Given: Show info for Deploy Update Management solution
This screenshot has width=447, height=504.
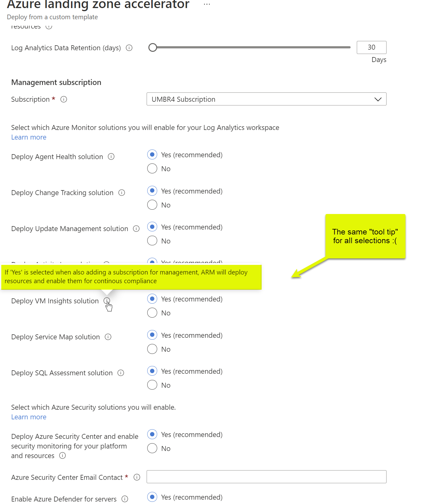Looking at the screenshot, I should [136, 229].
